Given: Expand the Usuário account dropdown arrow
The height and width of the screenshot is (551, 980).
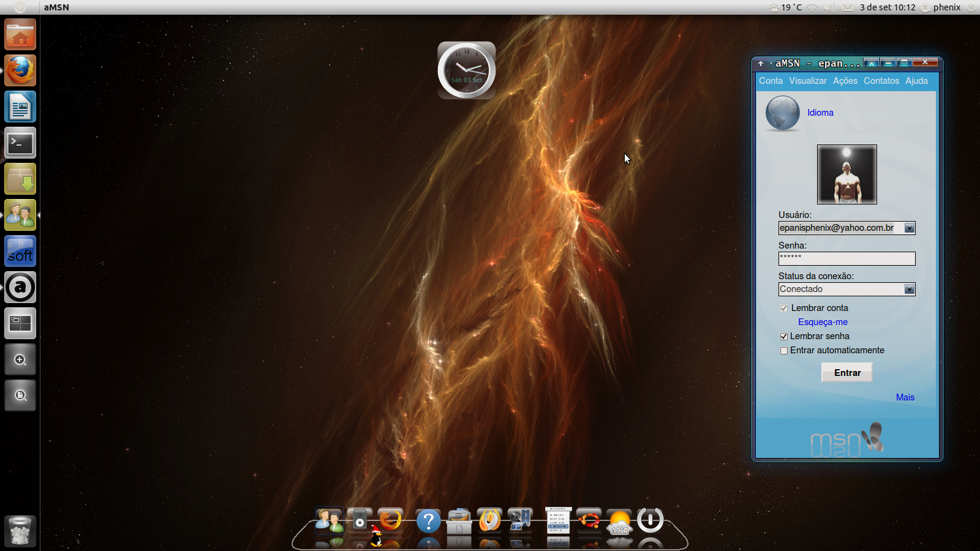Looking at the screenshot, I should (910, 228).
